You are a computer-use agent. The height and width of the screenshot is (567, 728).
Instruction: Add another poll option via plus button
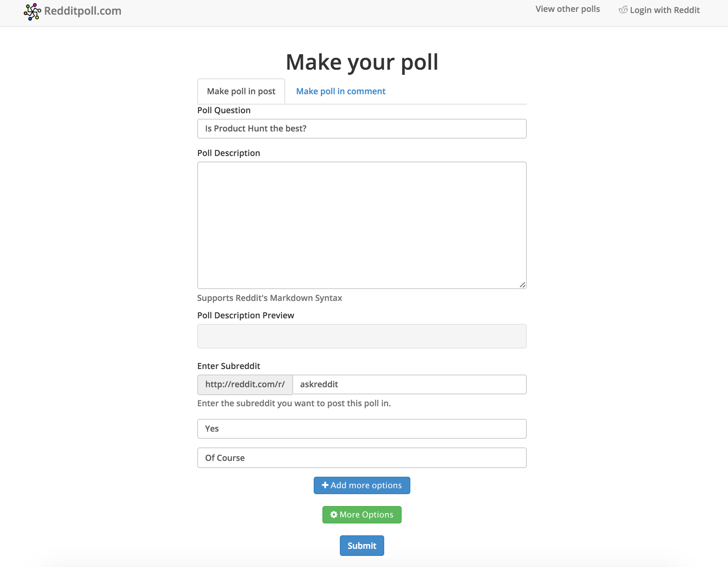click(361, 485)
